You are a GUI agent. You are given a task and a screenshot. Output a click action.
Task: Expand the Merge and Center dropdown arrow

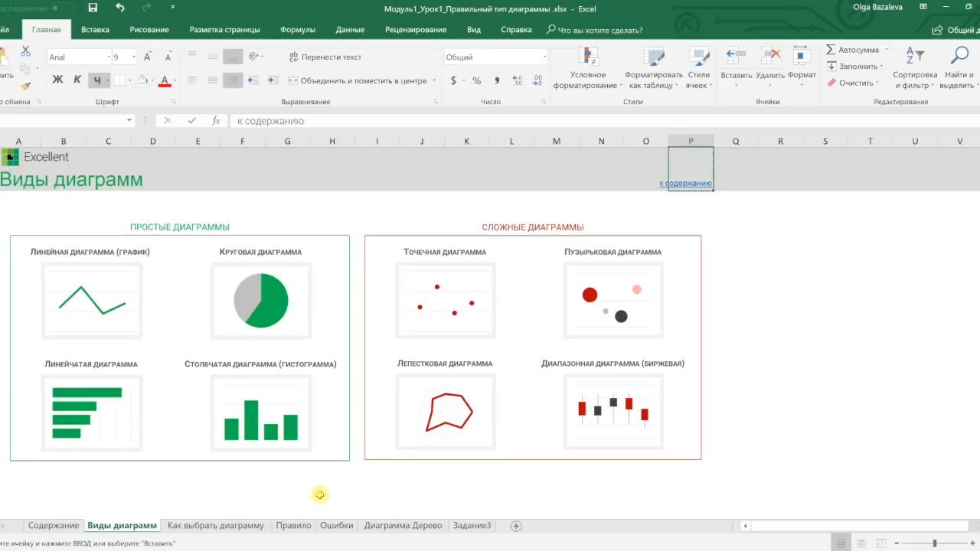434,81
